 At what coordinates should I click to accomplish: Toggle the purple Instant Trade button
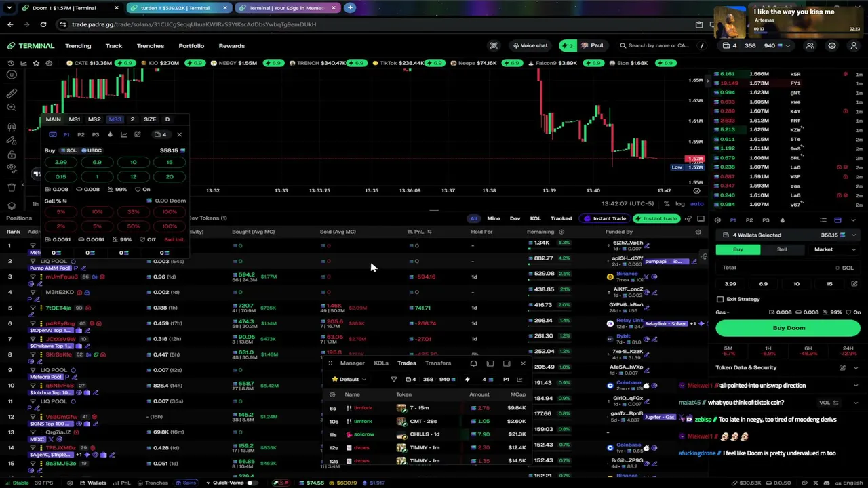[x=606, y=218]
